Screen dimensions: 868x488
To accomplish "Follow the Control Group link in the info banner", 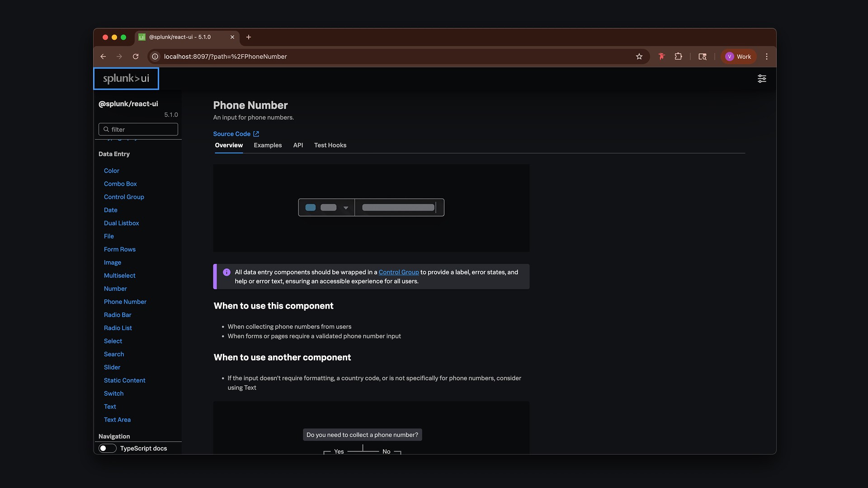I will click(398, 272).
